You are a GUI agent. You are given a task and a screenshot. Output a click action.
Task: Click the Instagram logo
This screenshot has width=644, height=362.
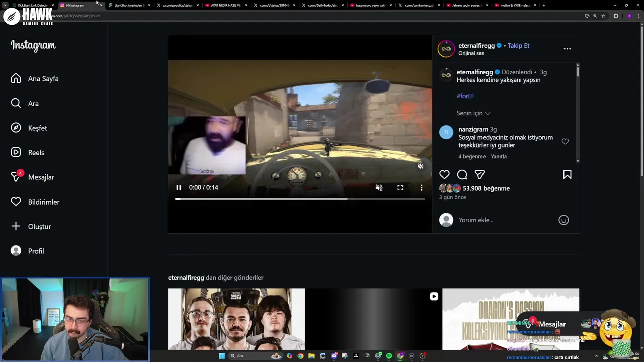coord(33,46)
